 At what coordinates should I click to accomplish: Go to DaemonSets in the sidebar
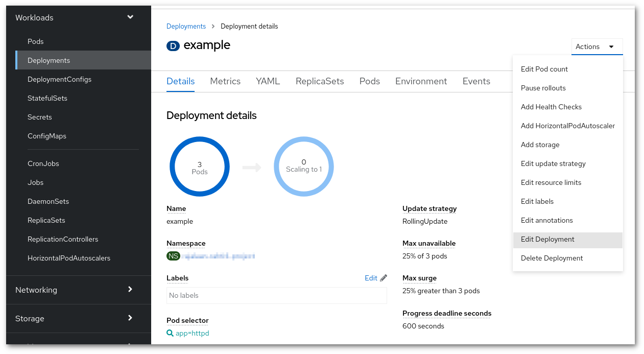coord(48,201)
